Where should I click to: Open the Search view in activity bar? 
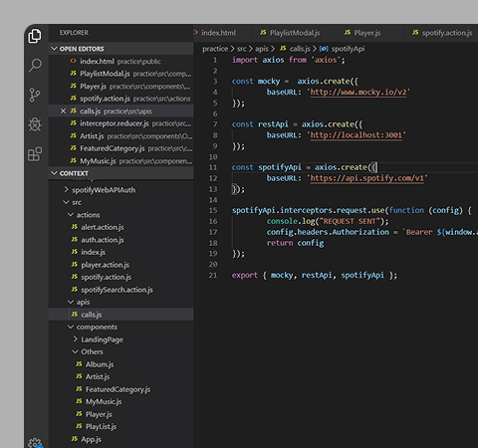coord(35,66)
